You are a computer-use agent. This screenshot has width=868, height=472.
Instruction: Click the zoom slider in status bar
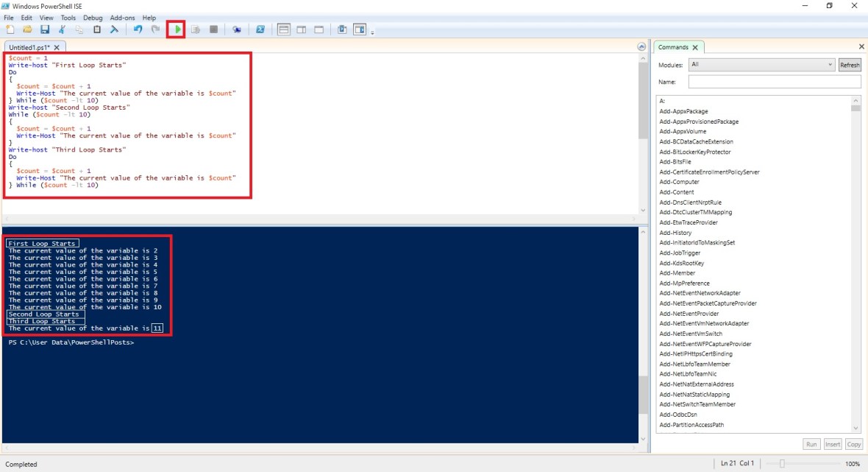[x=782, y=464]
